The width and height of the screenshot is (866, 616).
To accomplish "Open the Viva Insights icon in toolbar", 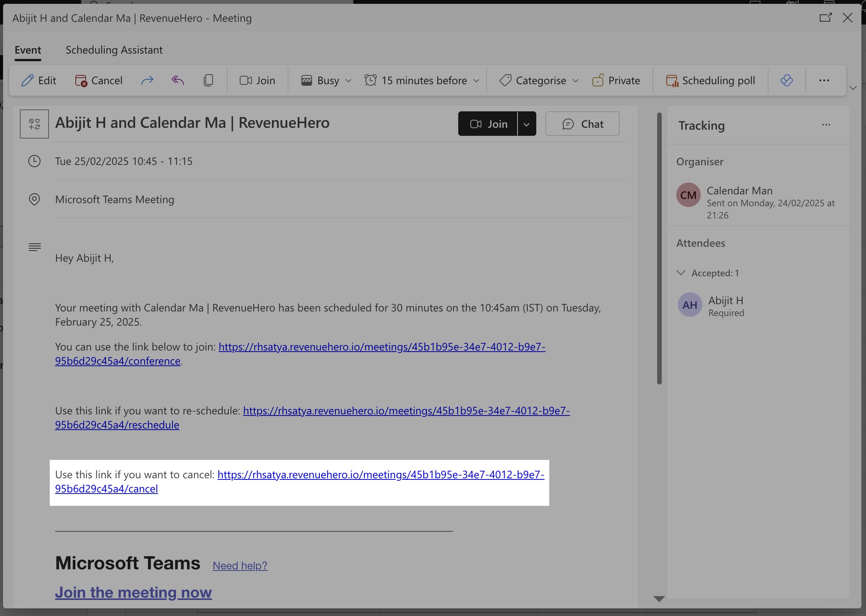I will 787,80.
